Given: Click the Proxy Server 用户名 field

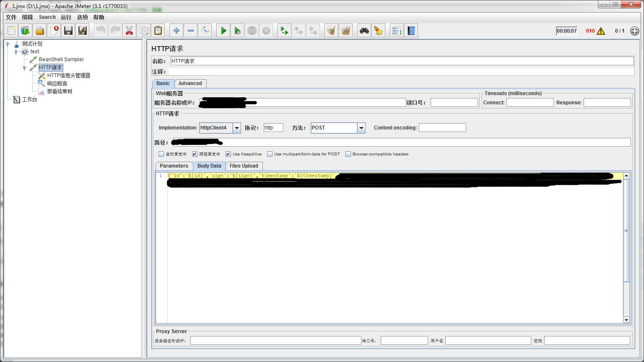Looking at the screenshot, I should 488,341.
